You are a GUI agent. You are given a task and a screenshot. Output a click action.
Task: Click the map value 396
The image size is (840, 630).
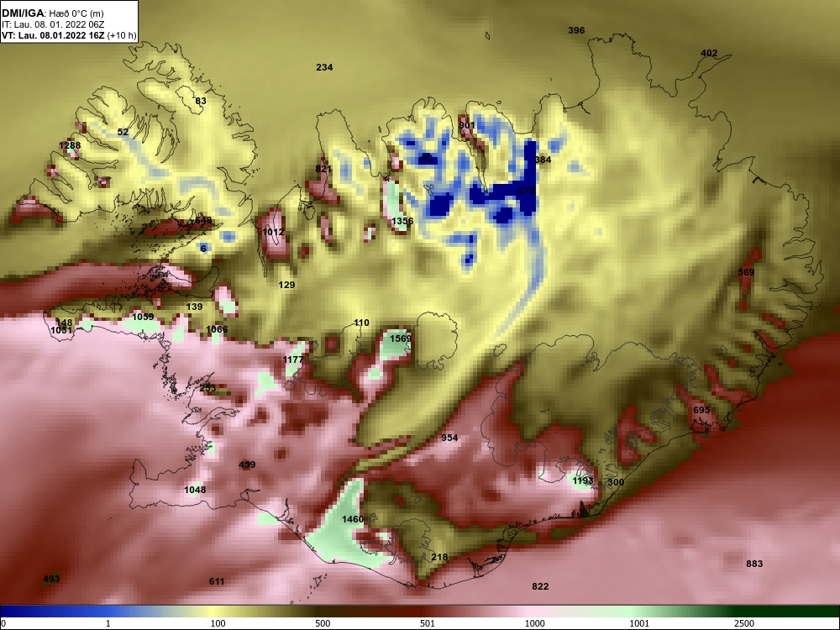tap(576, 30)
